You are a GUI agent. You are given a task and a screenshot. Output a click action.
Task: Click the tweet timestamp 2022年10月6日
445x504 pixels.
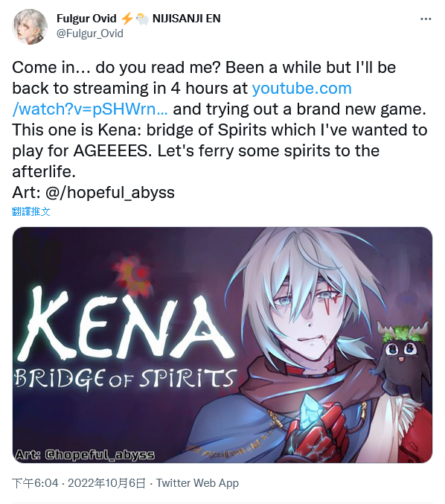click(106, 483)
